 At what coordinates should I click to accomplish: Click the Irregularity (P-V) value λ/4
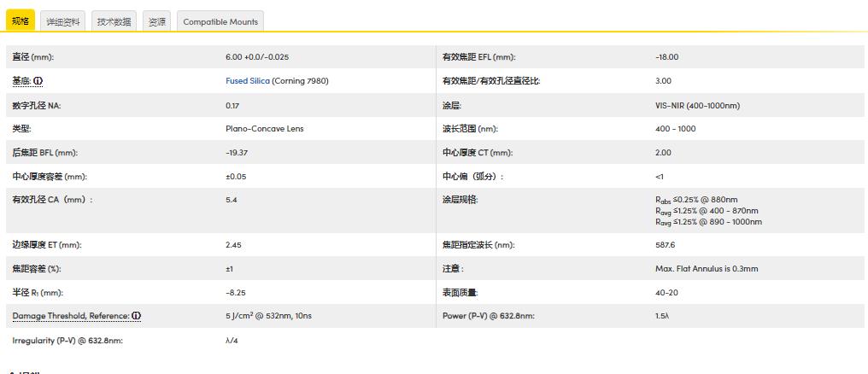(x=232, y=340)
